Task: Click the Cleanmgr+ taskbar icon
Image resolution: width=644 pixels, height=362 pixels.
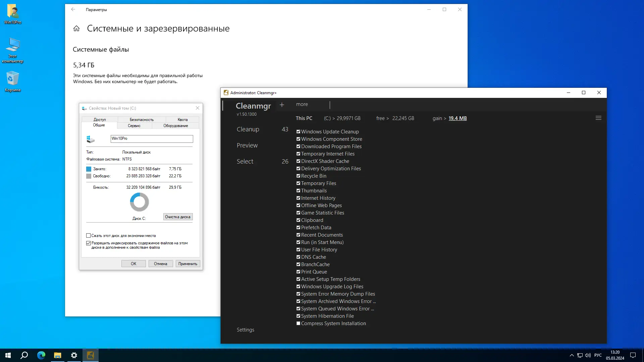Action: coord(90,355)
